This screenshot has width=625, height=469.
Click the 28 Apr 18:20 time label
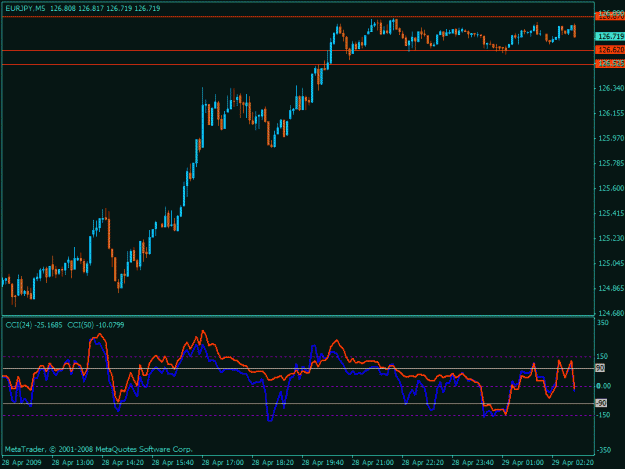pyautogui.click(x=273, y=463)
